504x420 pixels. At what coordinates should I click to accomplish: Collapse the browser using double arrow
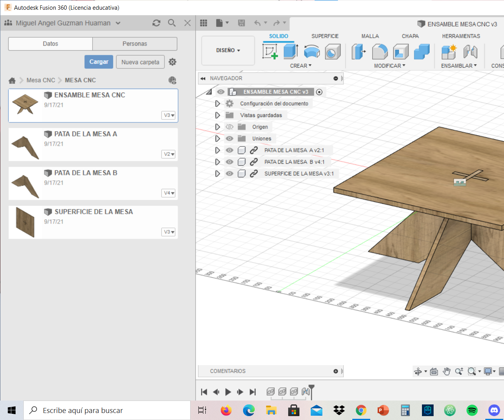pos(203,78)
